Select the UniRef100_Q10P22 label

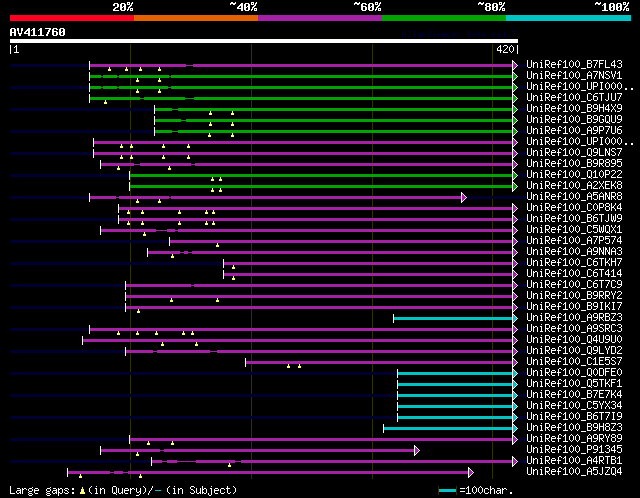(574, 175)
